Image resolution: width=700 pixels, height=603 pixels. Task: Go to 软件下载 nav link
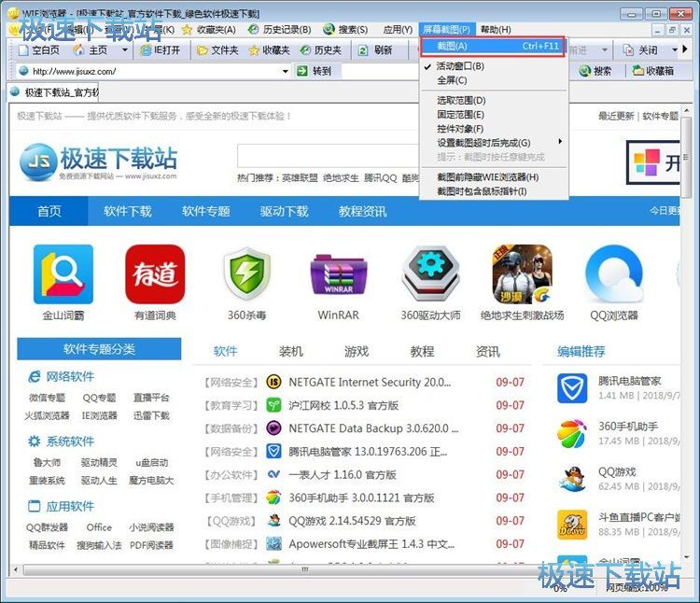(128, 211)
